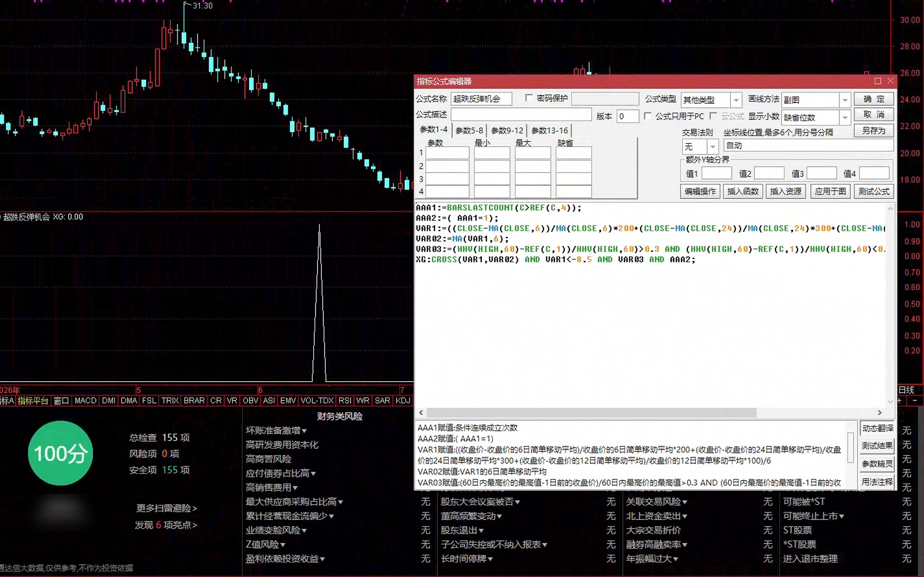Click the 日线 period label
924x577 pixels.
point(906,390)
